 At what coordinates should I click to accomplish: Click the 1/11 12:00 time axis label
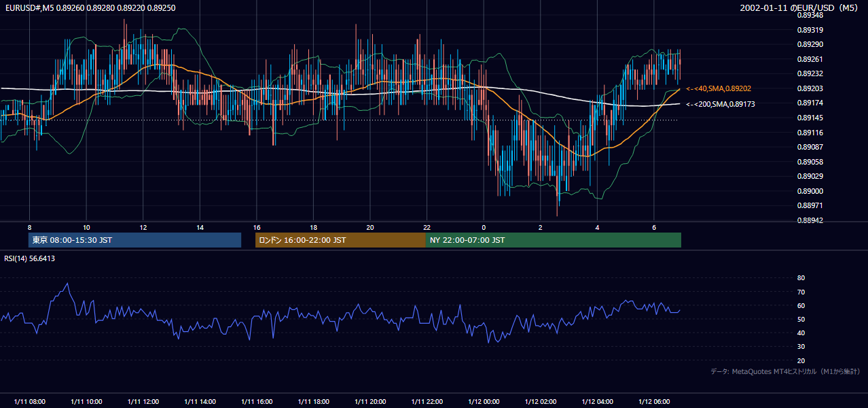(143, 402)
